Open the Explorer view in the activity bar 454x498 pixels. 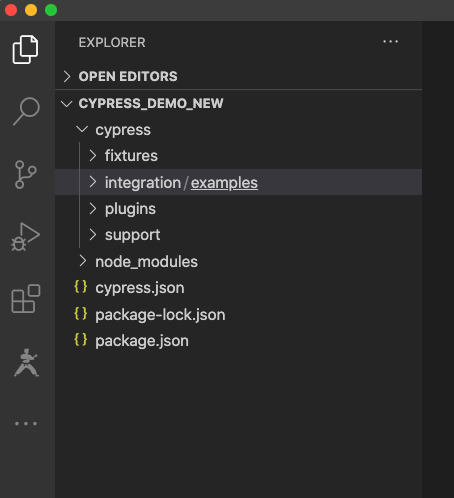coord(25,49)
